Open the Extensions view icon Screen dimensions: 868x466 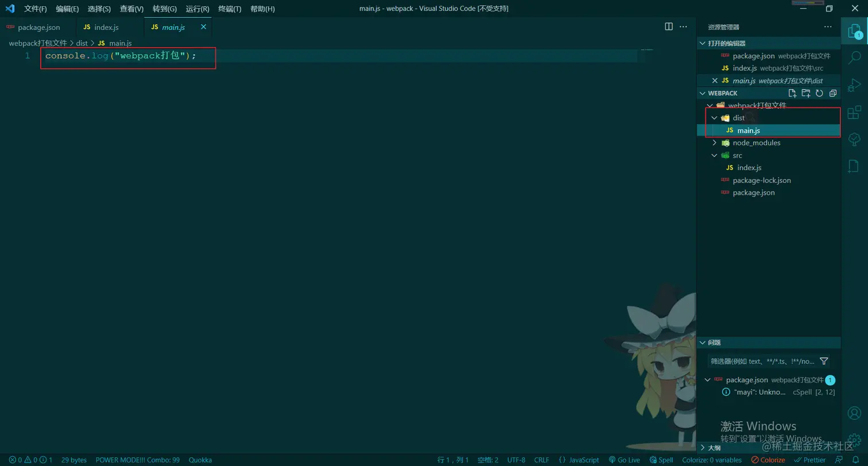pos(854,112)
